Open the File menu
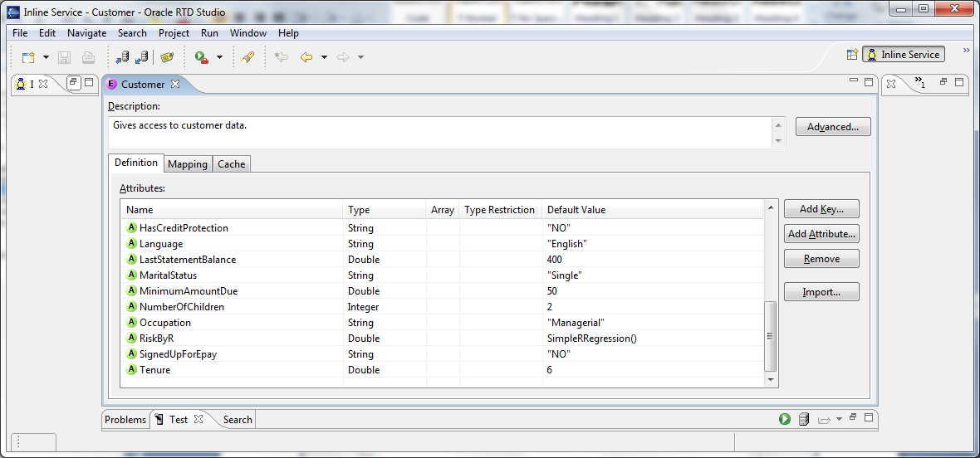The width and height of the screenshot is (980, 458). 20,33
